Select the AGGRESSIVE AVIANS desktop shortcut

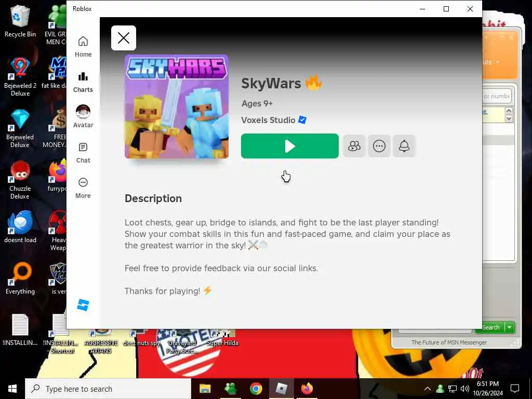tap(101, 341)
